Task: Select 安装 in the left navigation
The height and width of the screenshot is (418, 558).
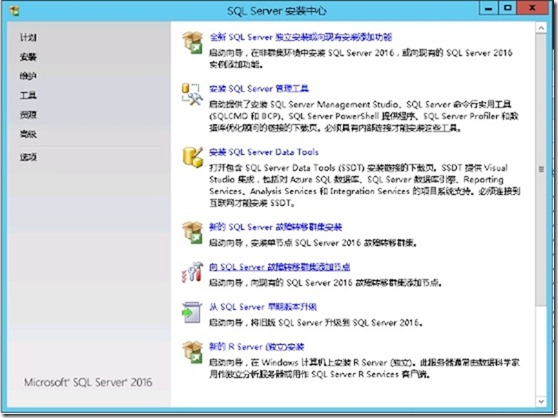Action: click(28, 57)
